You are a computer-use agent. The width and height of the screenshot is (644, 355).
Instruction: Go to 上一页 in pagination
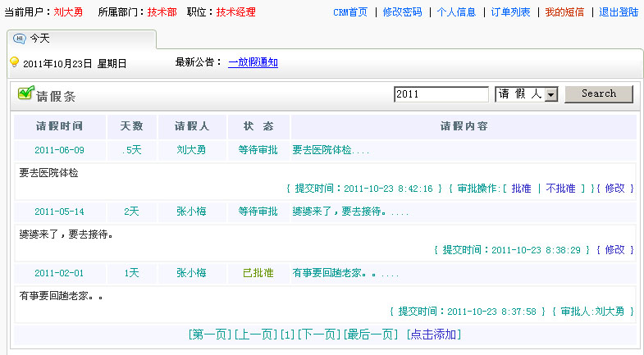[x=256, y=335]
